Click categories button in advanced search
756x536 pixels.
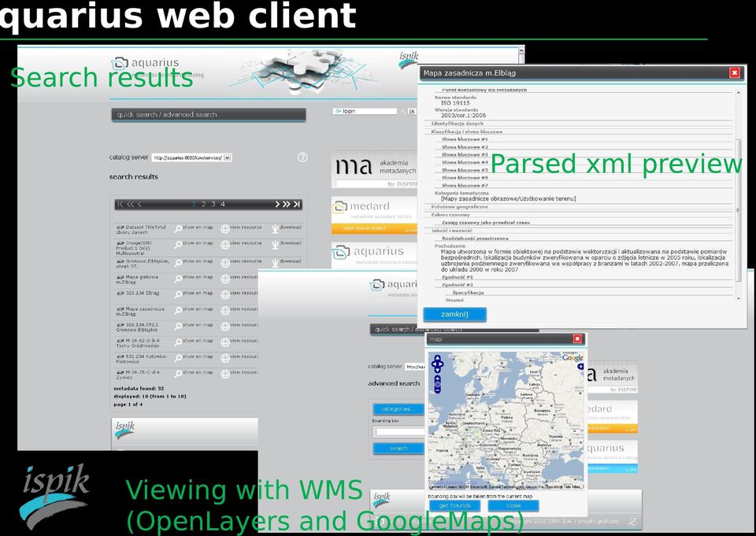pos(398,409)
